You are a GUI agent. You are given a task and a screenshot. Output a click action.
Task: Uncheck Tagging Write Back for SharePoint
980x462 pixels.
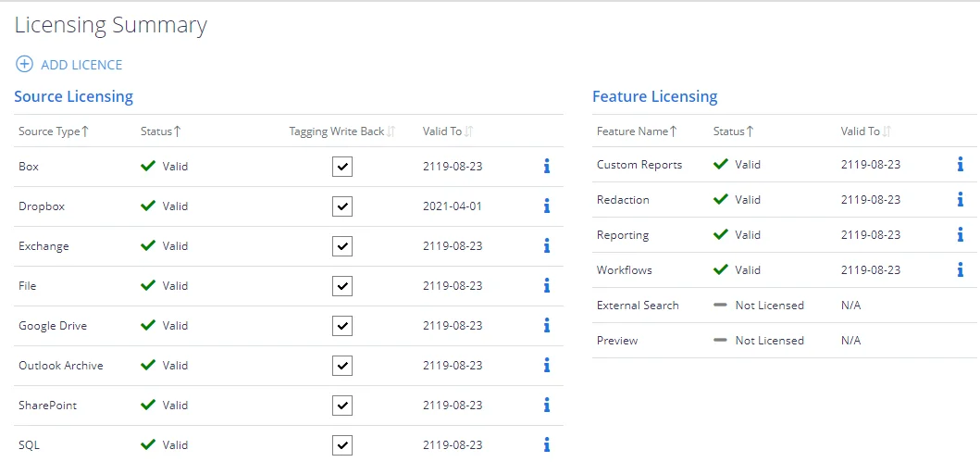click(x=342, y=406)
